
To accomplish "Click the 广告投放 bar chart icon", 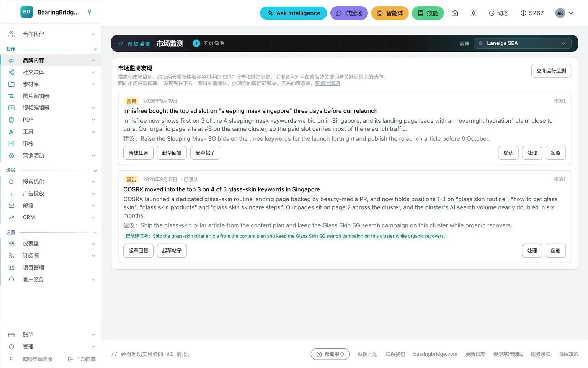I will pyautogui.click(x=11, y=194).
